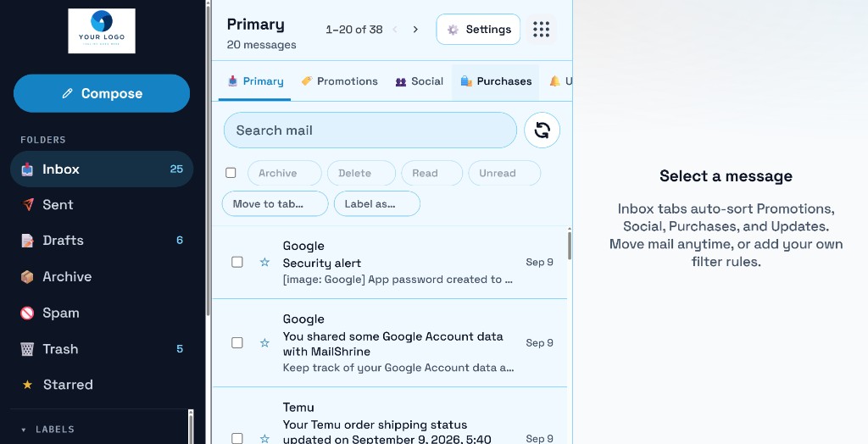Switch to the Purchases tab
The width and height of the screenshot is (868, 444).
pos(496,81)
